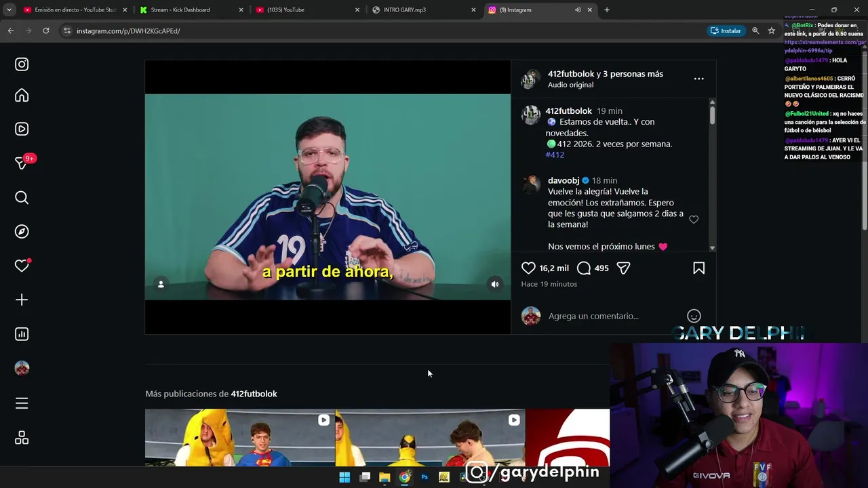Screen dimensions: 868x488
Task: Open 'Audio original' link
Action: (570, 85)
